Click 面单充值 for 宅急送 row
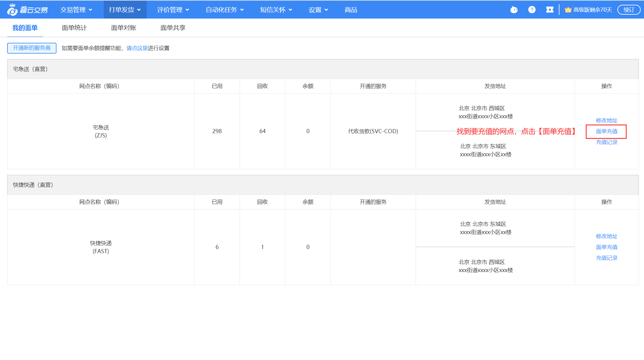The height and width of the screenshot is (360, 644). click(x=606, y=131)
